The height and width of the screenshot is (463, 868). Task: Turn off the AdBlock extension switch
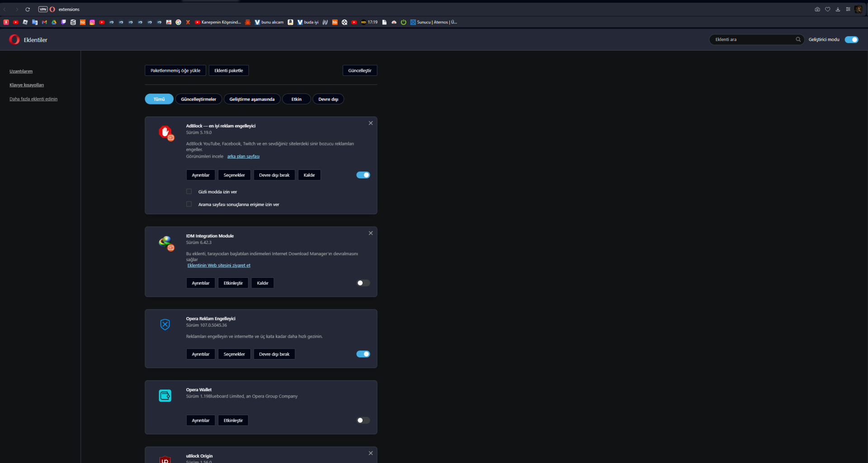click(363, 175)
